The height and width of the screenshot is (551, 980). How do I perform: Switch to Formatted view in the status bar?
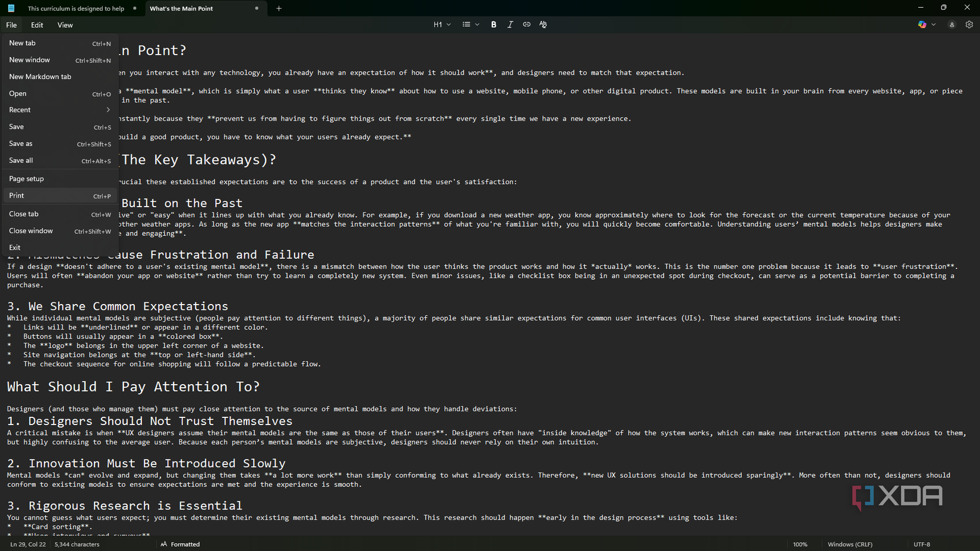pos(185,544)
